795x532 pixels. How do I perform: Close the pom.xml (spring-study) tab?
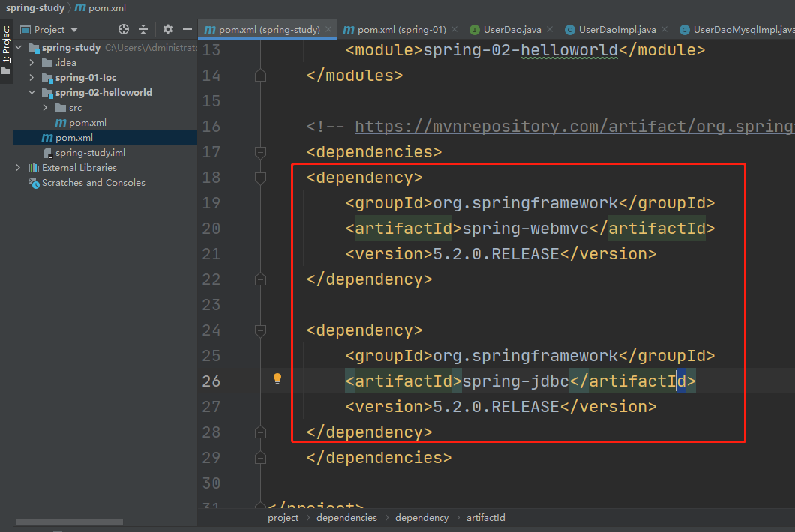330,30
